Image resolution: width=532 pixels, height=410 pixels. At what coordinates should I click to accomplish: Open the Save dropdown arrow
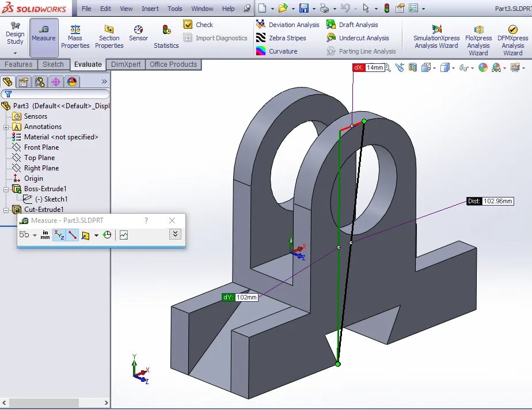tap(314, 9)
